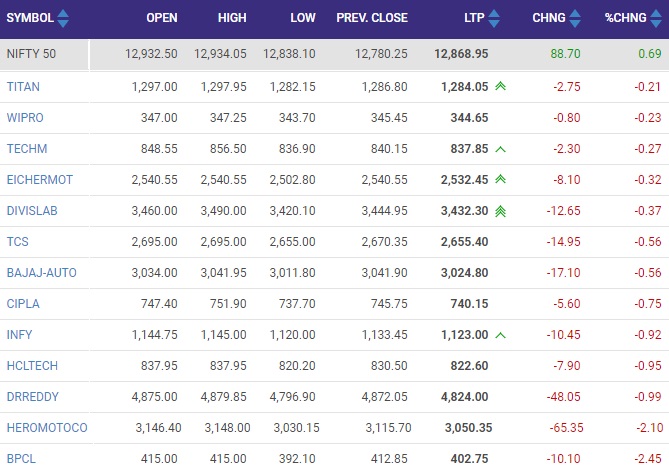This screenshot has width=669, height=471.
Task: Open BAJAJ-AUTO stock details
Action: click(41, 273)
